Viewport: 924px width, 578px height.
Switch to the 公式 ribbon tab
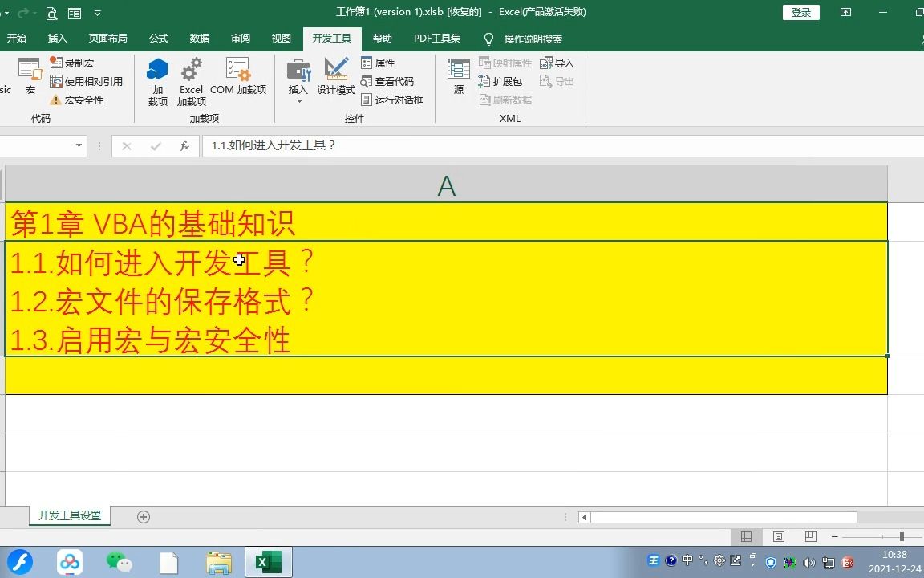pos(158,38)
